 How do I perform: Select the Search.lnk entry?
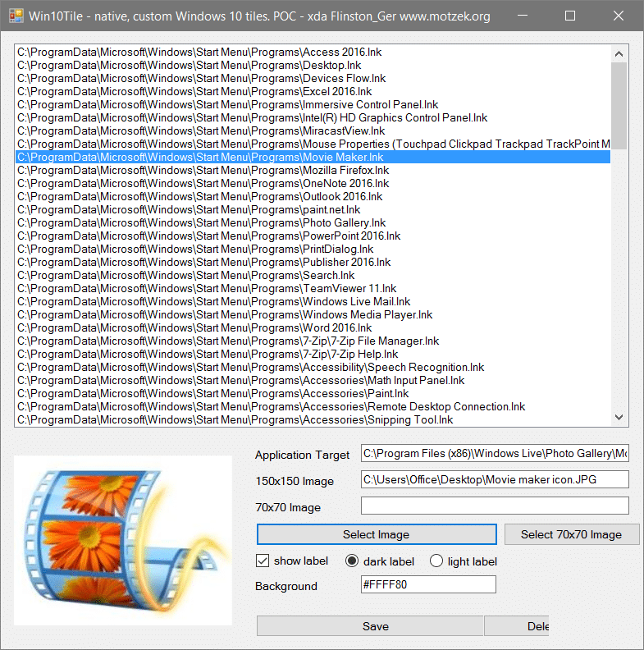(313, 275)
